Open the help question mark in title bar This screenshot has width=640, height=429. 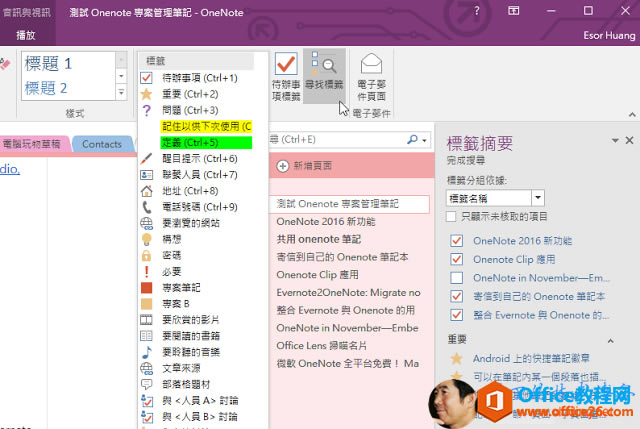pos(477,11)
